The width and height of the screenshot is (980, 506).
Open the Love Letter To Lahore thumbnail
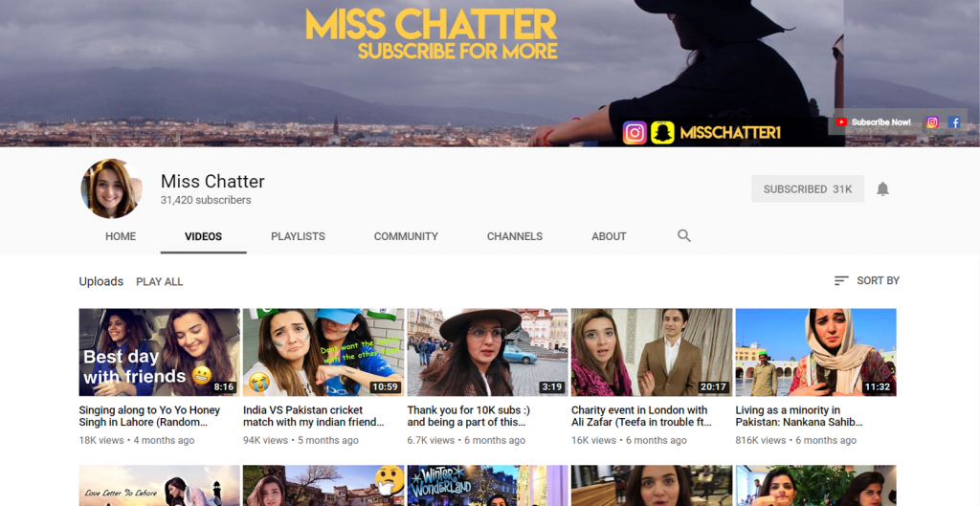(160, 485)
